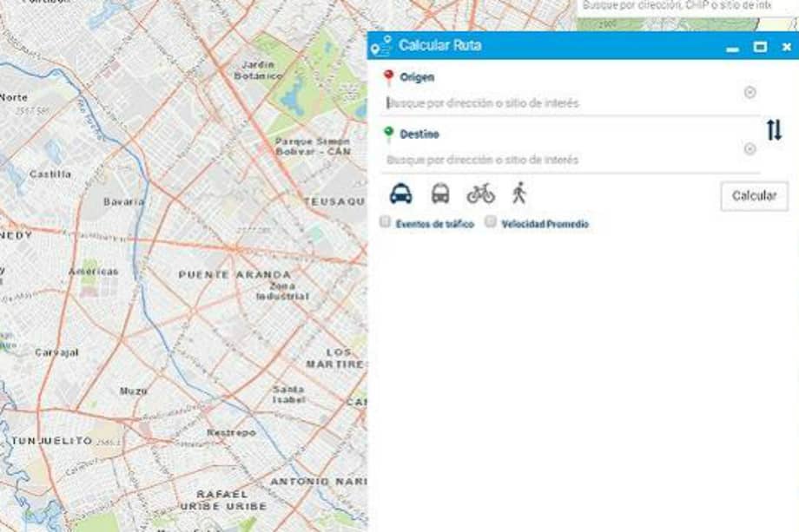Close the Calcular Ruta panel
Image resolution: width=799 pixels, height=532 pixels.
tap(786, 47)
